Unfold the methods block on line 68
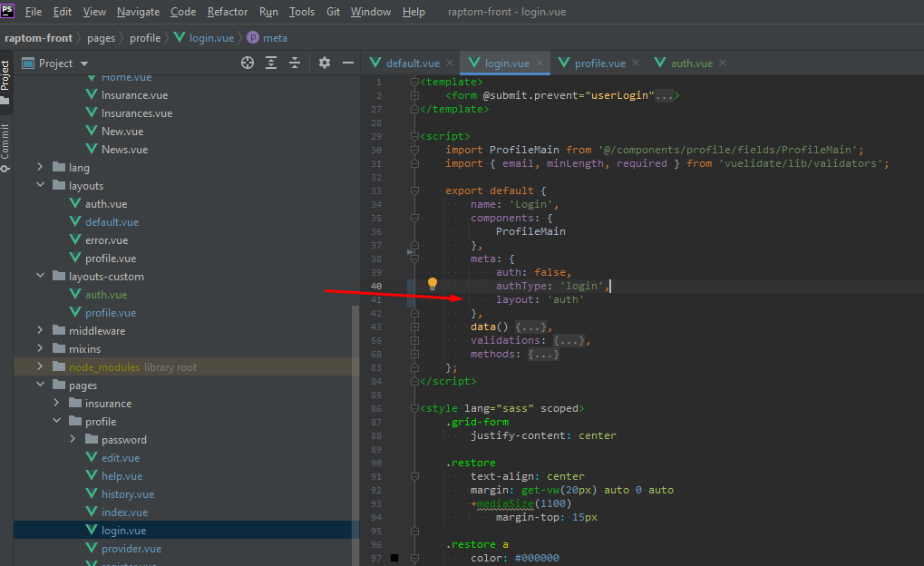This screenshot has height=566, width=924. [x=415, y=355]
